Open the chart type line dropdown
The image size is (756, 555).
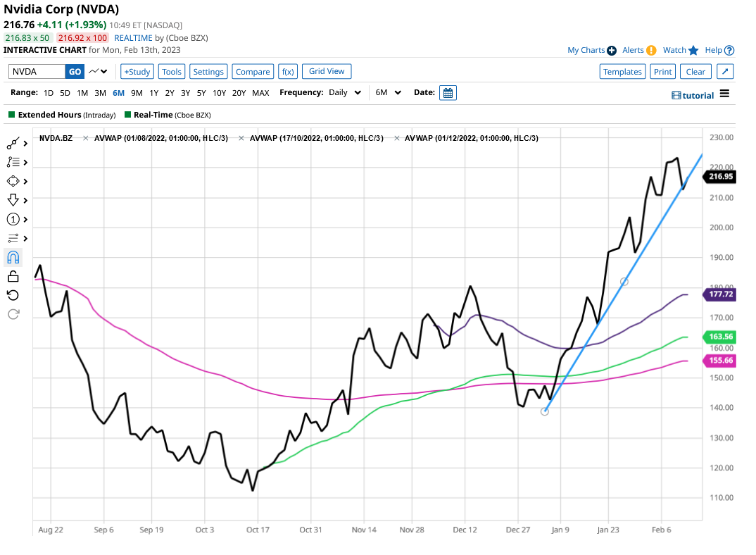point(98,71)
